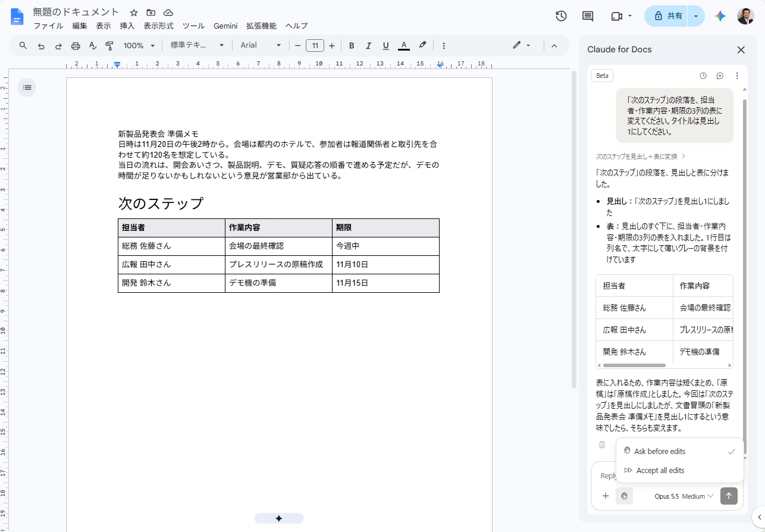Star the untitled document
This screenshot has width=765, height=532.
pos(134,12)
